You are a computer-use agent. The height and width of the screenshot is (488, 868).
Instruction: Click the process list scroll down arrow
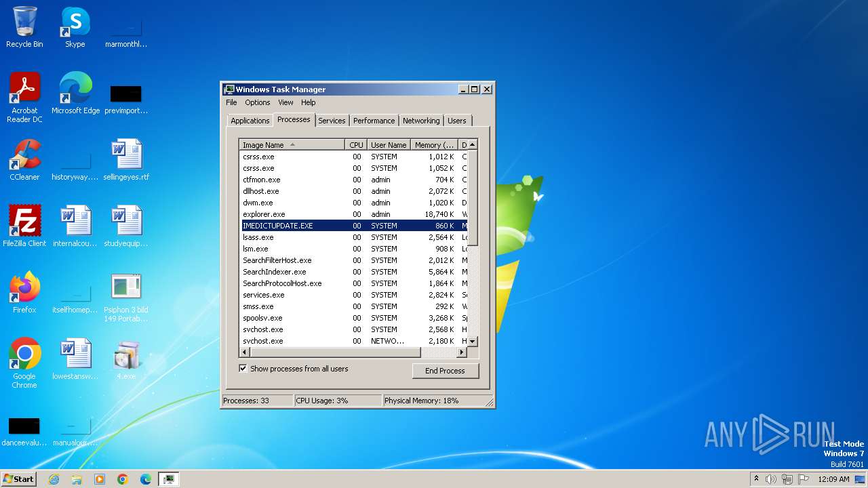pos(473,342)
